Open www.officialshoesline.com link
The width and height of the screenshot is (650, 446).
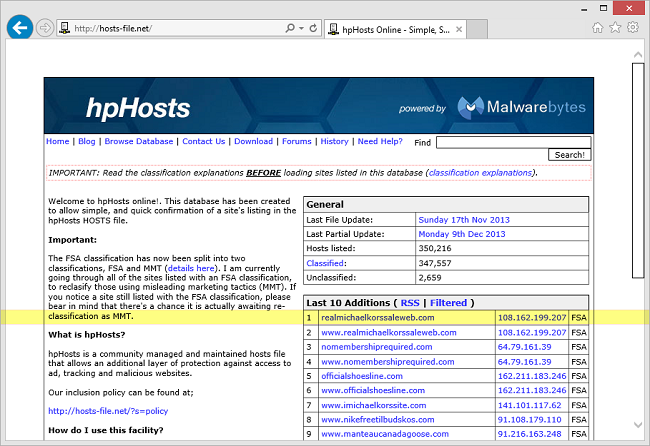(x=373, y=390)
